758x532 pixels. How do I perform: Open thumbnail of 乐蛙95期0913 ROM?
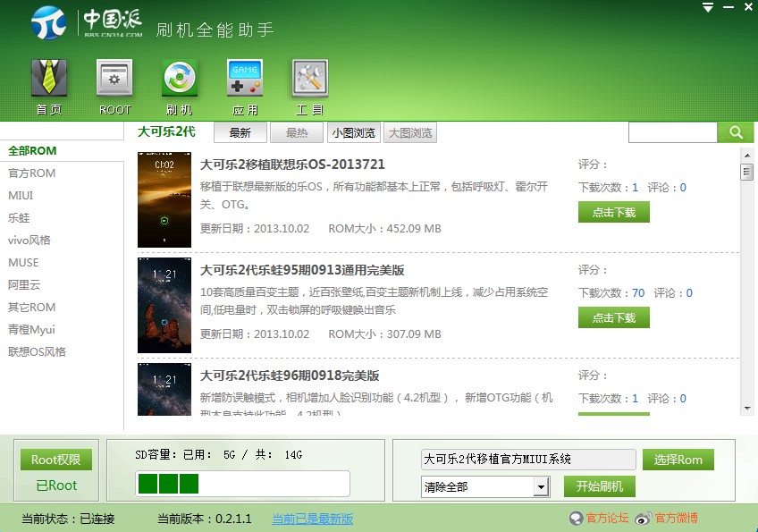click(164, 305)
